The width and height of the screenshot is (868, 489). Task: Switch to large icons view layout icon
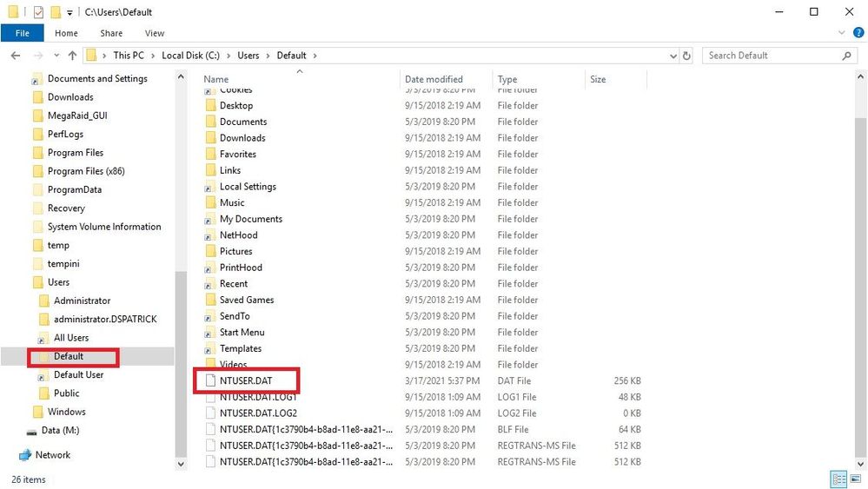[856, 479]
